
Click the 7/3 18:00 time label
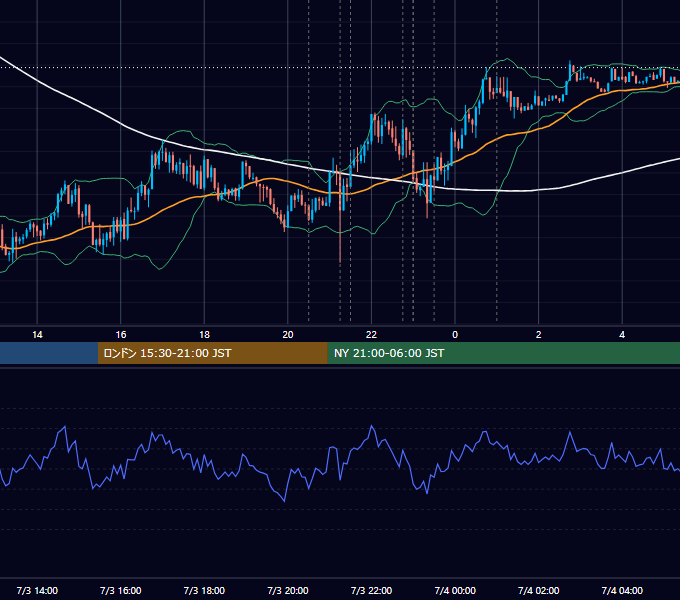click(204, 590)
